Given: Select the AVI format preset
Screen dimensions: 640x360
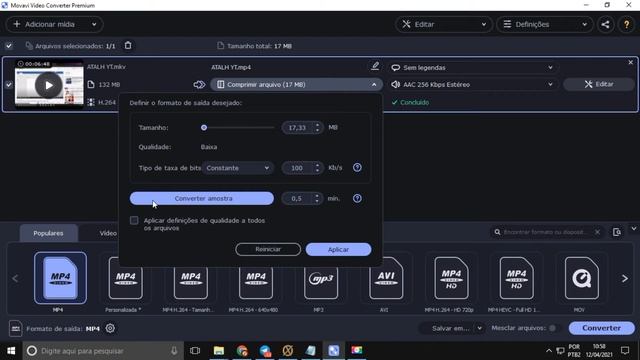Looking at the screenshot, I should (386, 278).
